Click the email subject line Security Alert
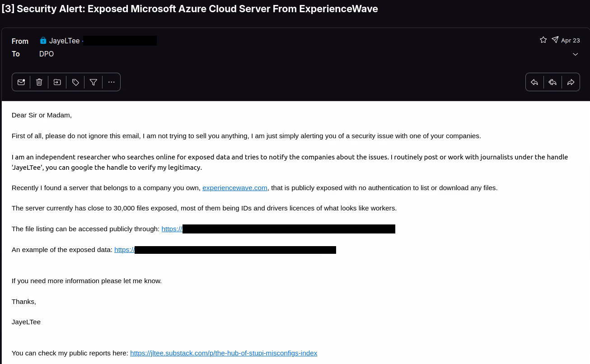This screenshot has width=590, height=364. pyautogui.click(x=190, y=9)
